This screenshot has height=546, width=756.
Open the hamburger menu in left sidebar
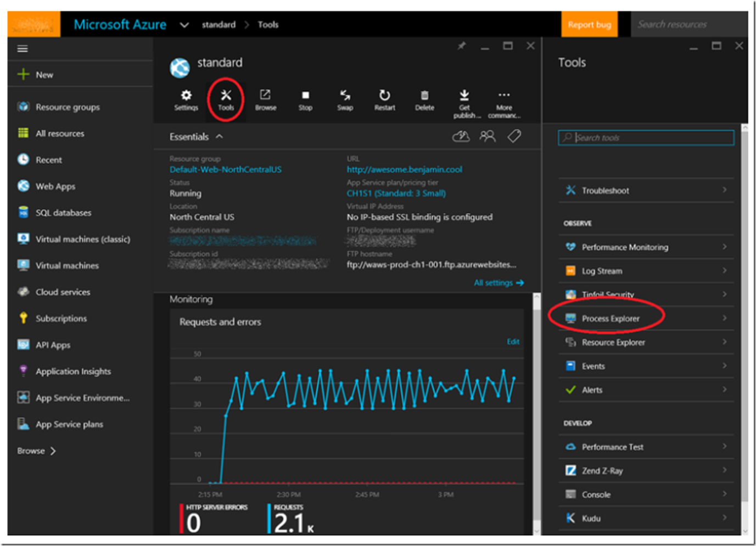[23, 49]
